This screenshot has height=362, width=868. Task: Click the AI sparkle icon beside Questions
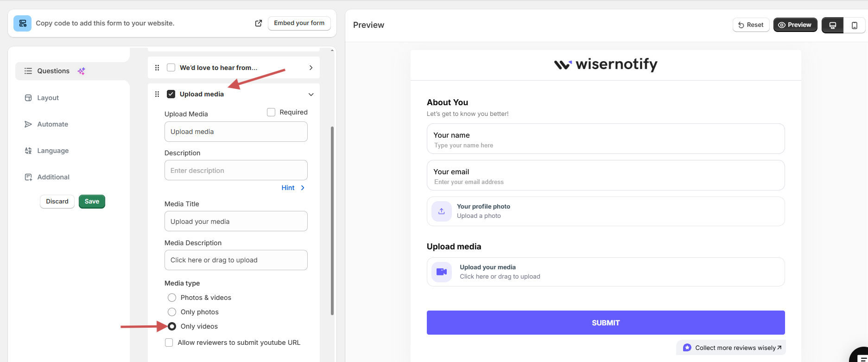point(81,71)
